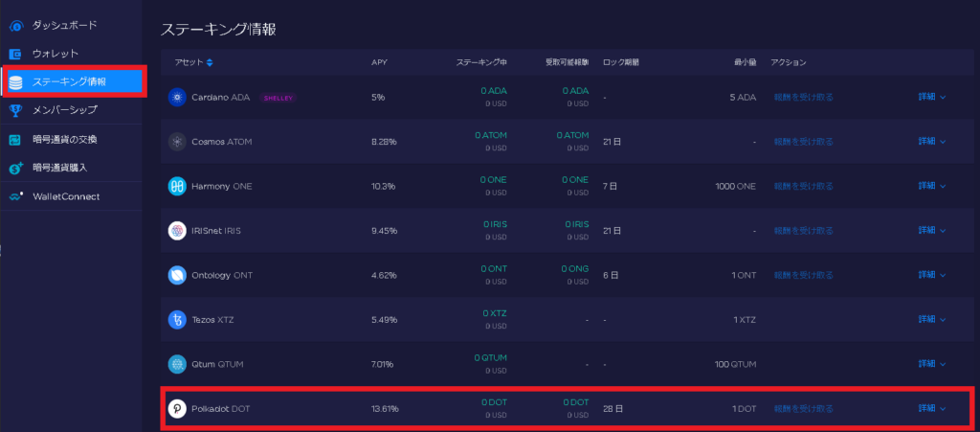980x432 pixels.
Task: Click the 5 ADA minimum amount
Action: tap(743, 98)
